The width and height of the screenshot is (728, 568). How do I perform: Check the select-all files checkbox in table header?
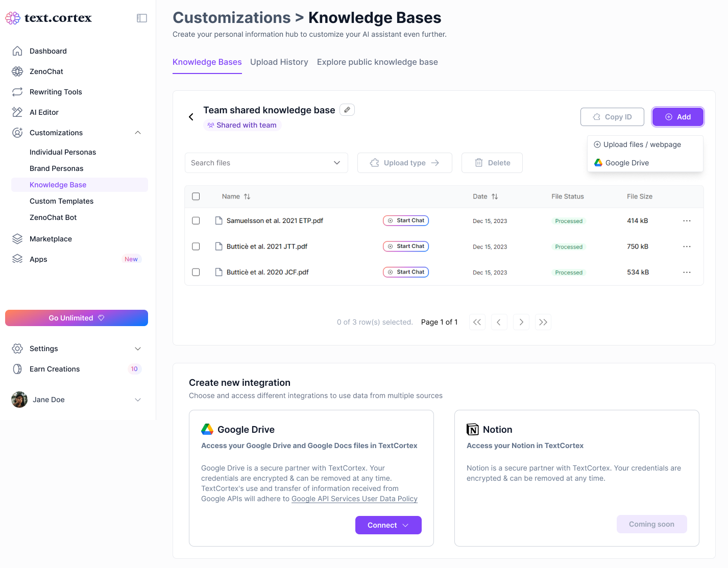[196, 196]
